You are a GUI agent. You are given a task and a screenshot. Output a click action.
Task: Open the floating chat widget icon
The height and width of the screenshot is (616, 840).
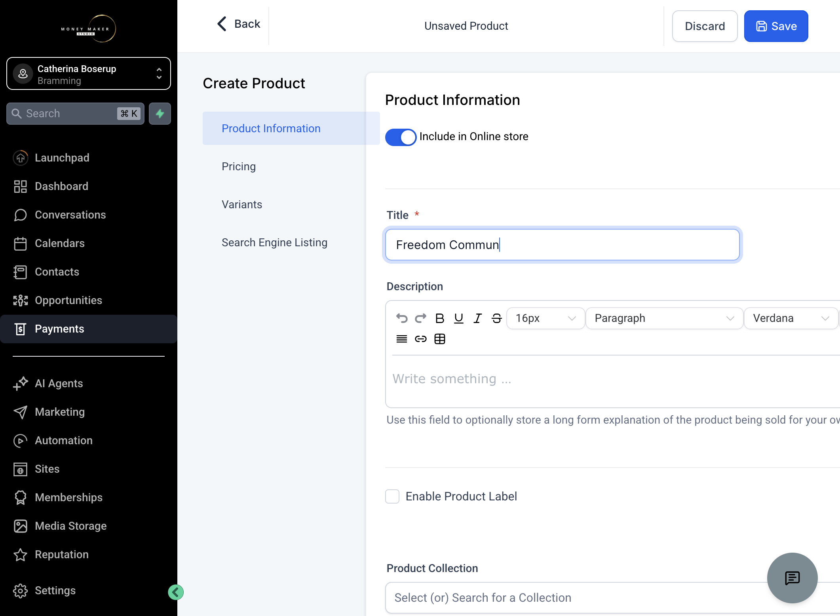[792, 578]
